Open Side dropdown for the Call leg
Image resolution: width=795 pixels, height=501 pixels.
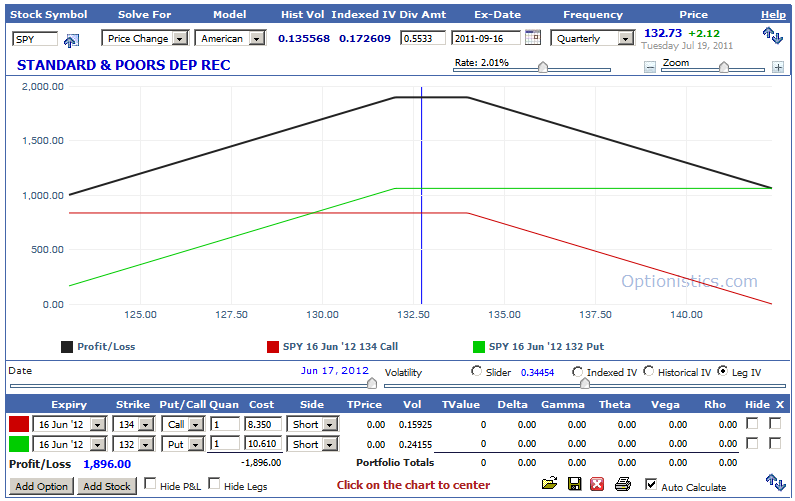(x=312, y=424)
